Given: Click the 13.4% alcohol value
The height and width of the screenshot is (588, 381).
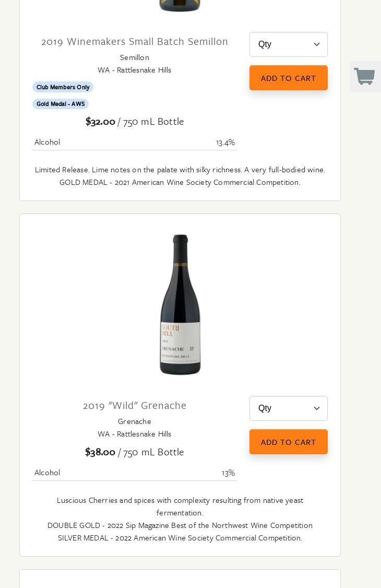Looking at the screenshot, I should (x=225, y=143).
